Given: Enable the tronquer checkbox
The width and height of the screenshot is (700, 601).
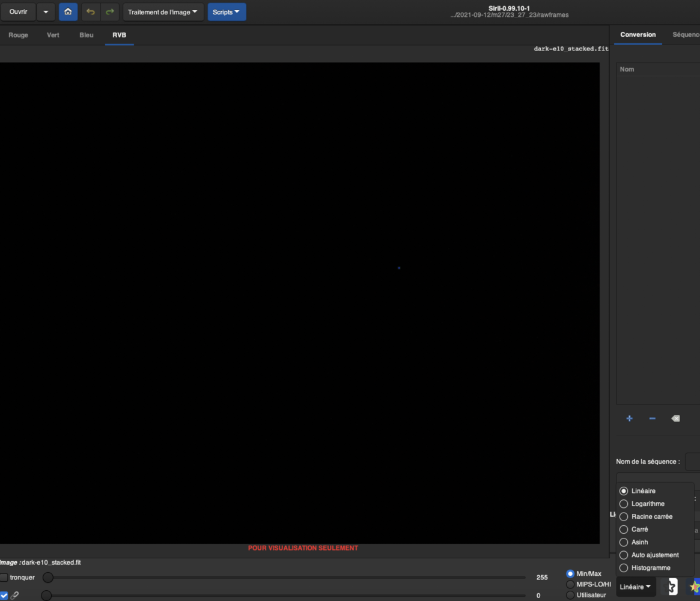Looking at the screenshot, I should (5, 578).
